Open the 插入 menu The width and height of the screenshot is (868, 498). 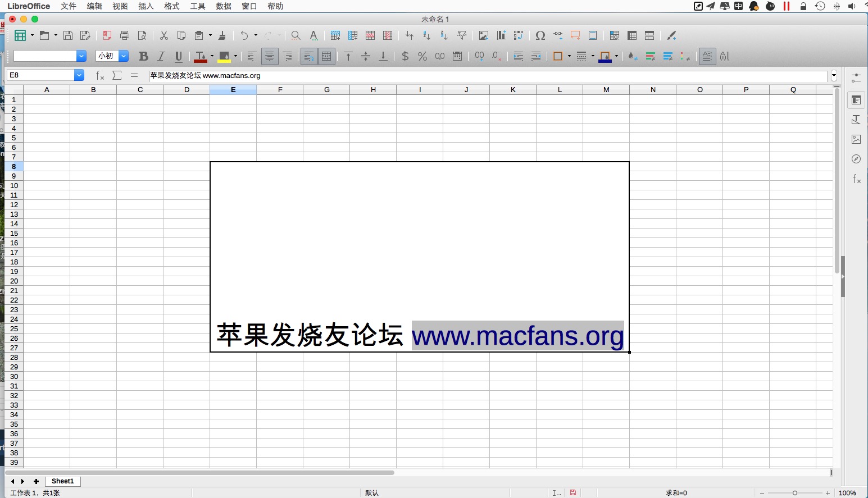146,6
